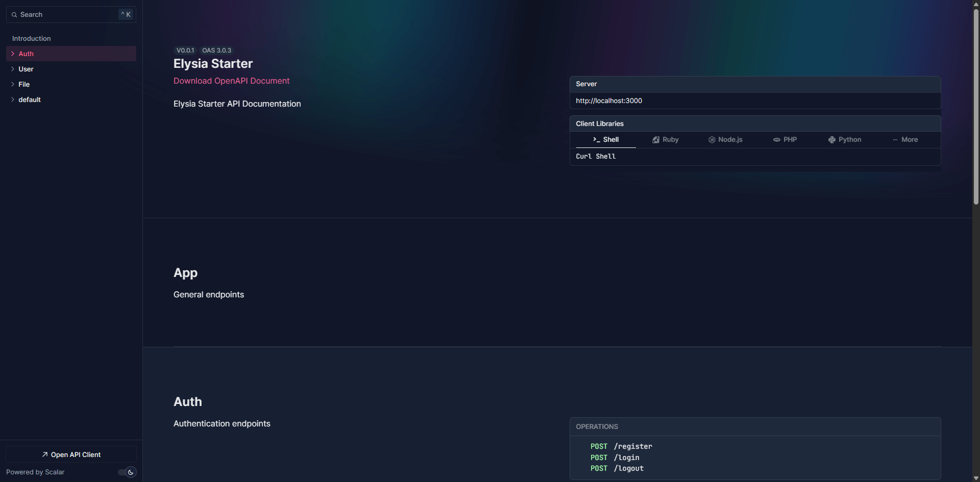
Task: Click the arrow icon on Open API Client
Action: (45, 454)
